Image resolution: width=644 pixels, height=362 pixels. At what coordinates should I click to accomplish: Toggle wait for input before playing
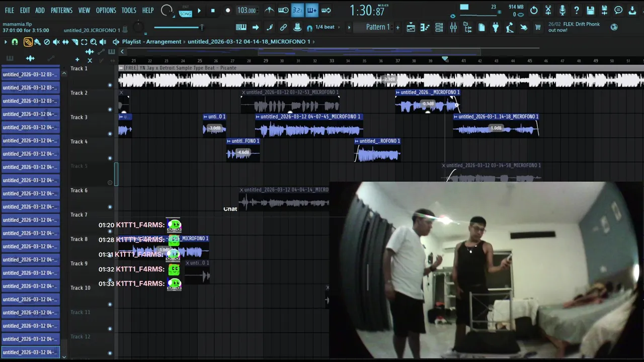coord(283,11)
